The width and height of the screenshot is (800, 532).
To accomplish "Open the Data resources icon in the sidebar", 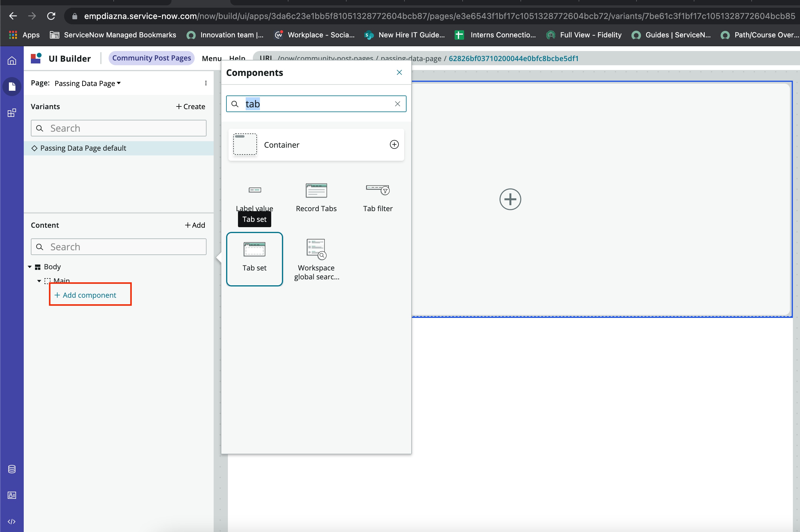I will (12, 469).
